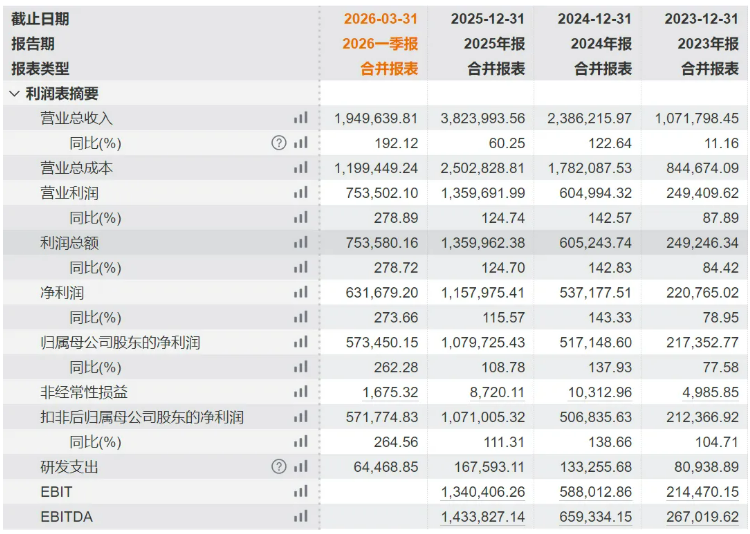Open bar chart icon for 利润总额

coord(300,243)
